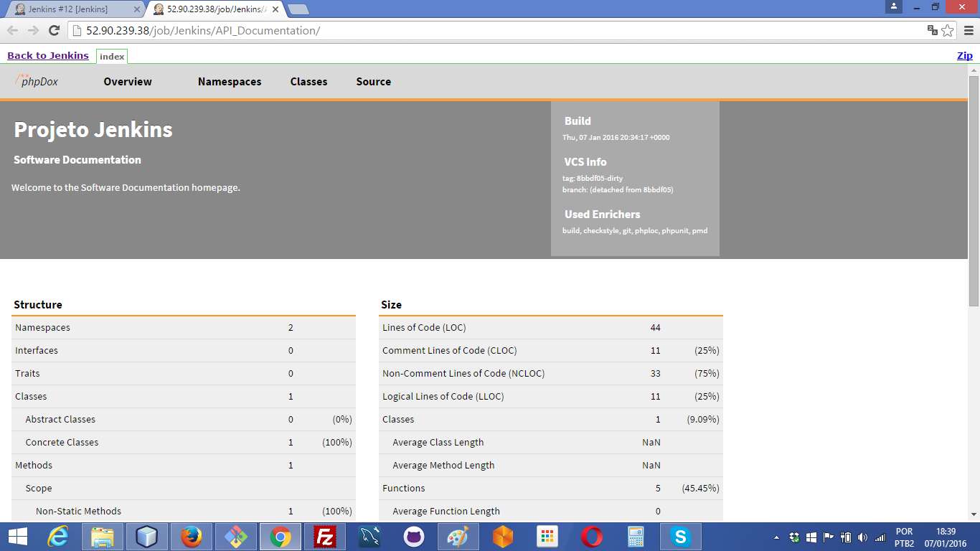Click the taskbar clock and date
Screen dimensions: 980x551
pyautogui.click(x=946, y=537)
